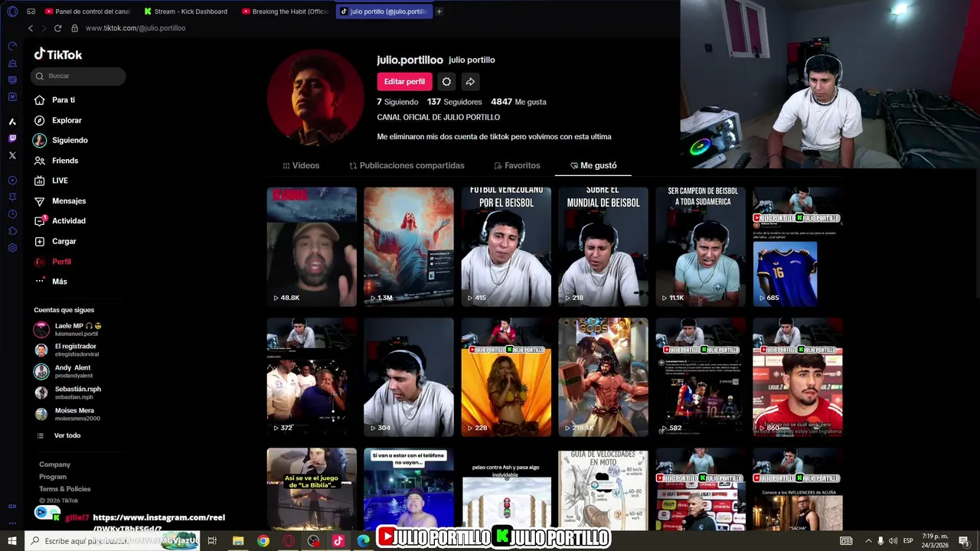Click the tiktok.com address bar

click(135, 28)
